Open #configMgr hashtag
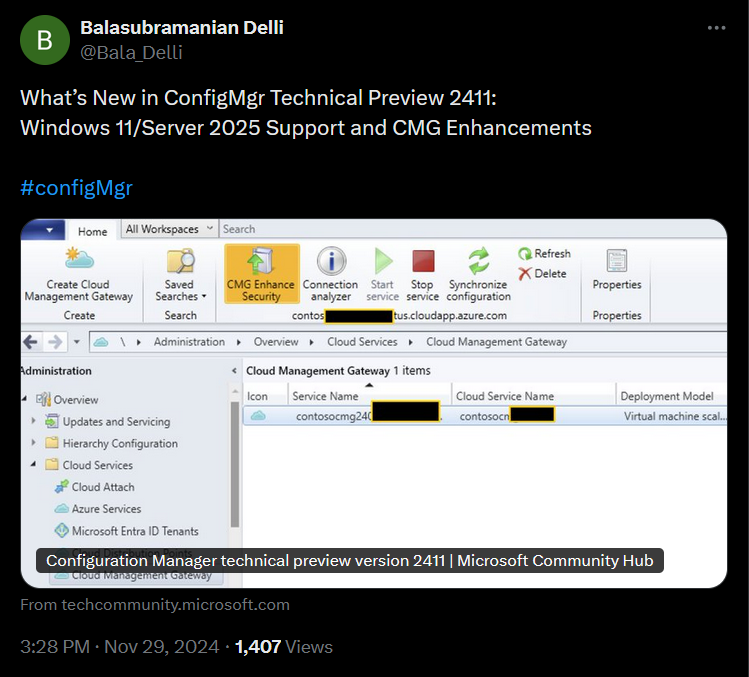 pyautogui.click(x=76, y=188)
